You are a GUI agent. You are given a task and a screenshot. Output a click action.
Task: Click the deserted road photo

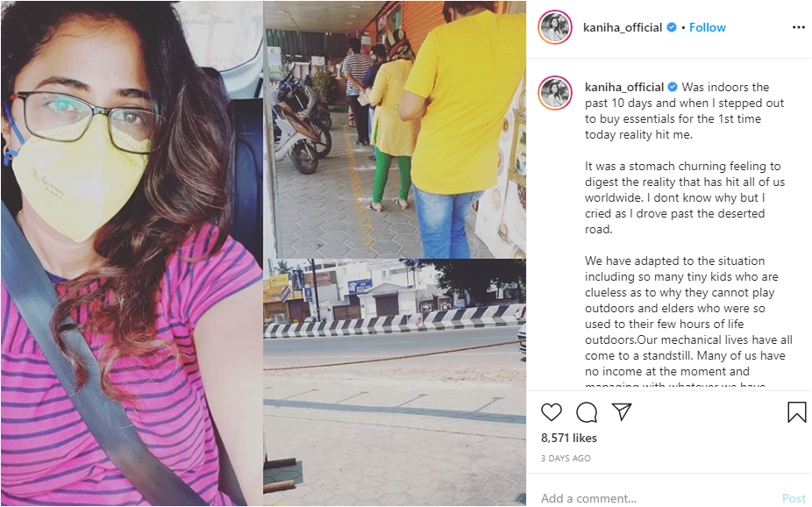tap(395, 382)
